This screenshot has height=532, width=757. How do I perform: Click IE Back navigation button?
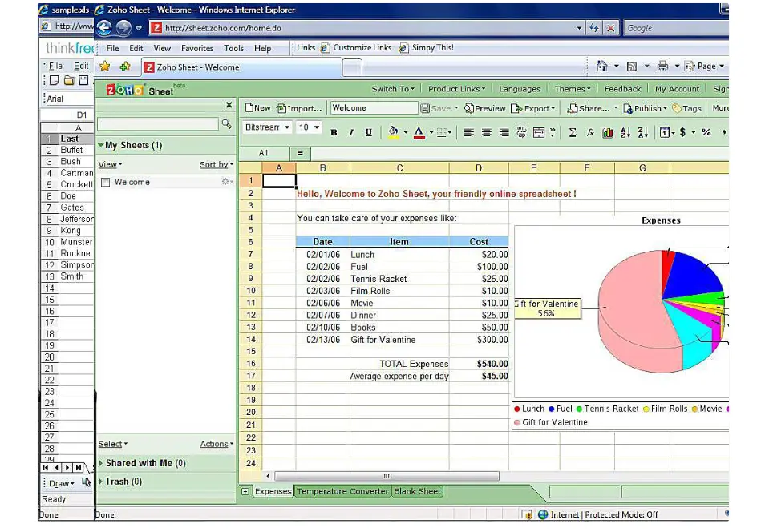pos(105,28)
